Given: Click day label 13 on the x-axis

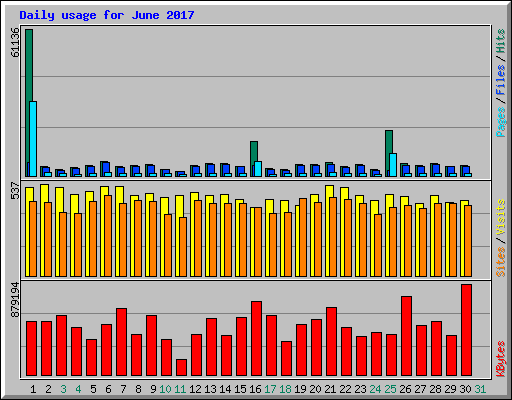Looking at the screenshot, I should click(x=210, y=389).
